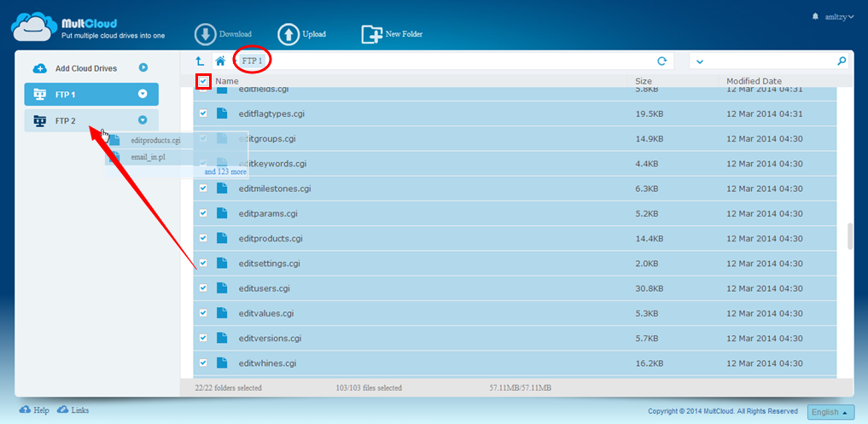Uncheck the editusers.cgi checkbox
This screenshot has width=868, height=424.
tap(203, 288)
